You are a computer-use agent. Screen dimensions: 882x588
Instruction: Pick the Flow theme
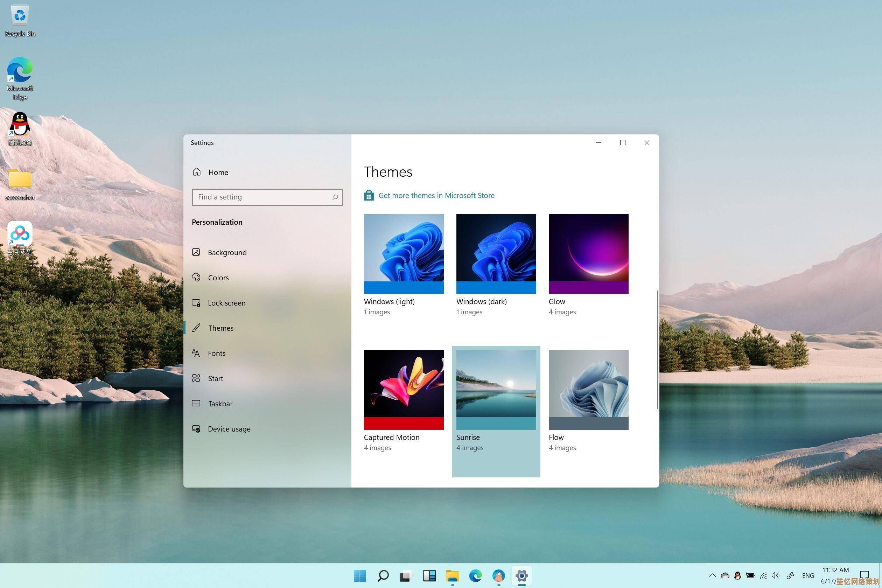point(588,390)
